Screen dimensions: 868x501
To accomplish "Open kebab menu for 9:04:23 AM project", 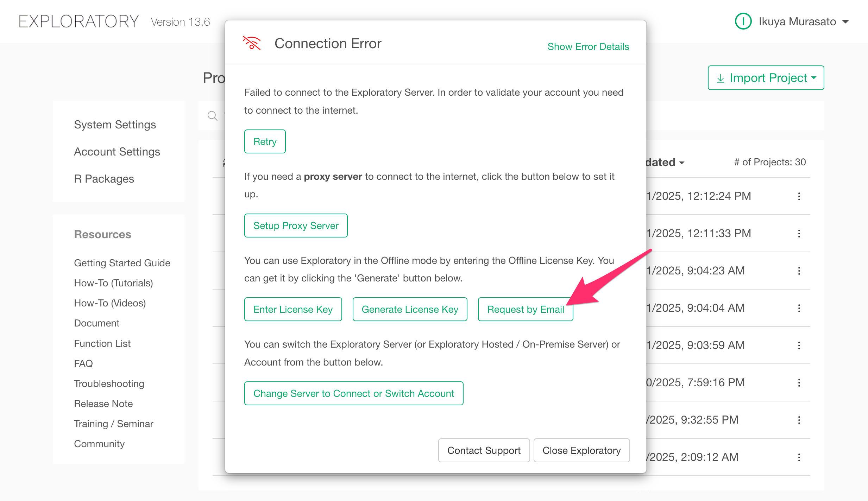I will pyautogui.click(x=799, y=271).
